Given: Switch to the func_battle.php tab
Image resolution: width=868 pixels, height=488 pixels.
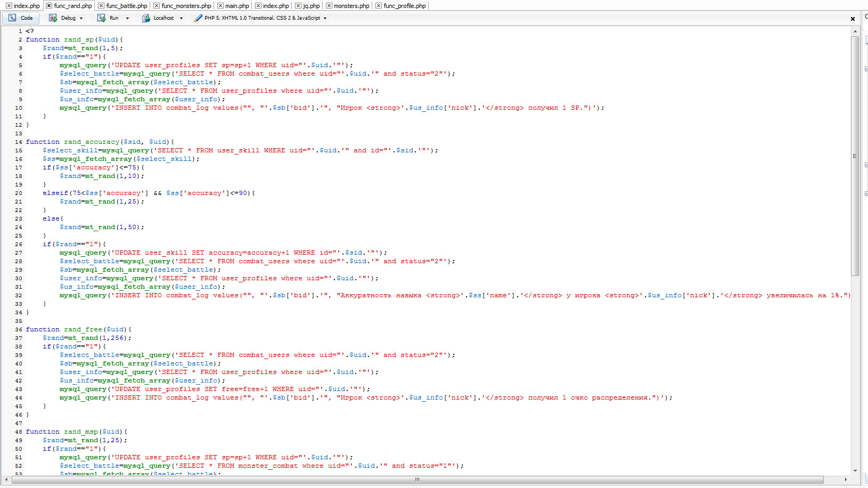Looking at the screenshot, I should pos(127,6).
